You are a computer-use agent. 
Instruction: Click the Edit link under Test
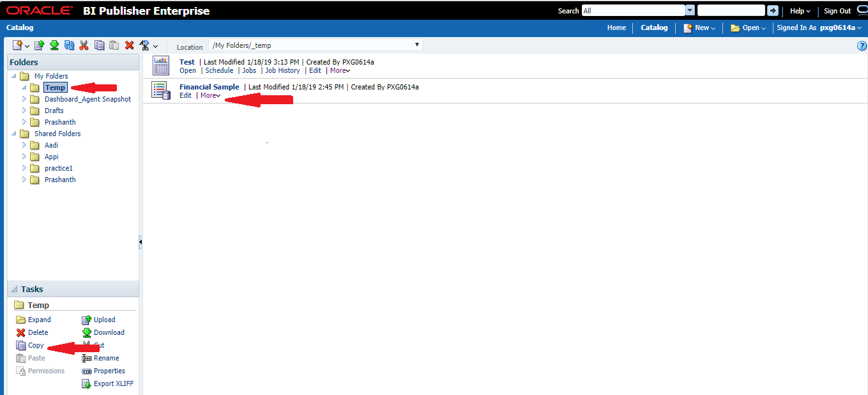pos(315,71)
